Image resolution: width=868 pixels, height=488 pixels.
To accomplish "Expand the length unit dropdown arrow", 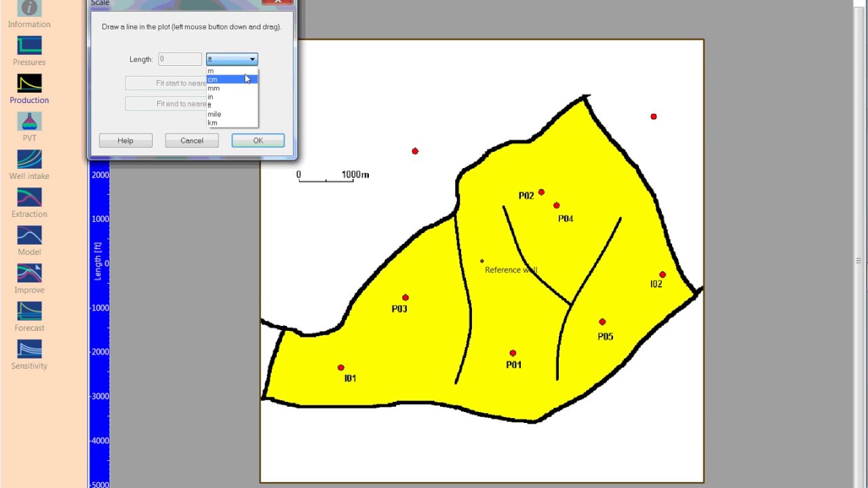I will tap(252, 60).
